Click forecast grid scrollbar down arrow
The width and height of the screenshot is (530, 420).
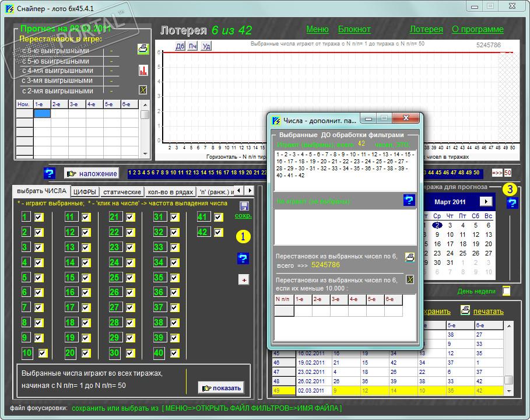tap(145, 154)
